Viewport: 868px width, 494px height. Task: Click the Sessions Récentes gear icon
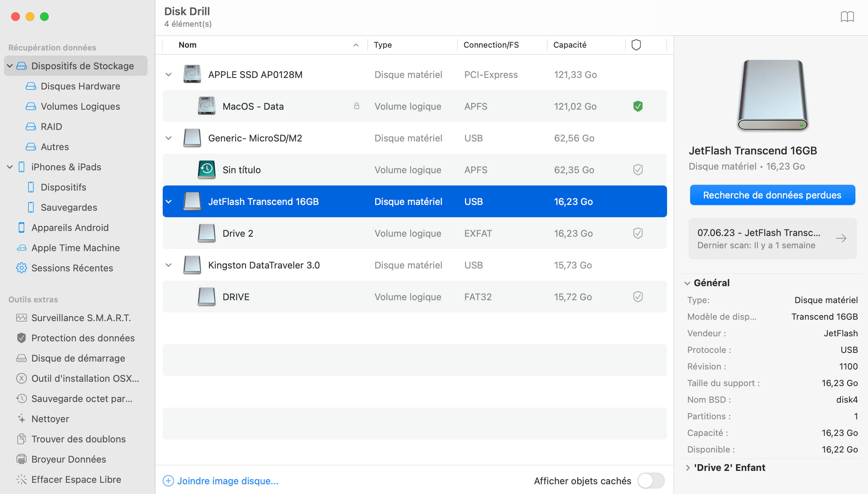(22, 268)
